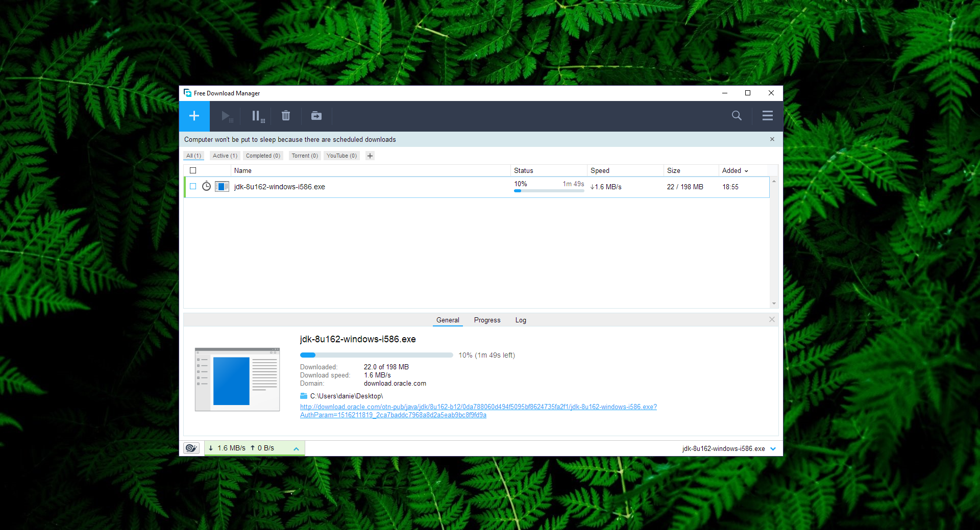Image resolution: width=980 pixels, height=530 pixels.
Task: Click the move to folder icon
Action: point(316,116)
